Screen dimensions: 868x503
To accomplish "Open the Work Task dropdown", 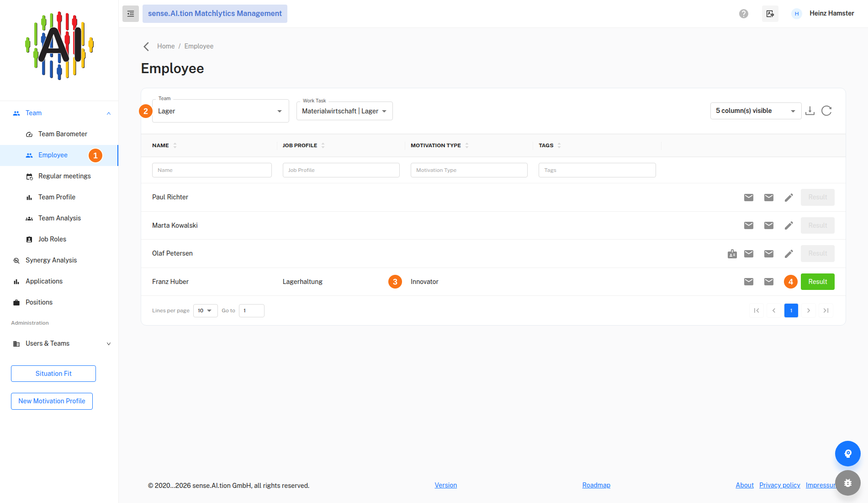I will pos(344,111).
